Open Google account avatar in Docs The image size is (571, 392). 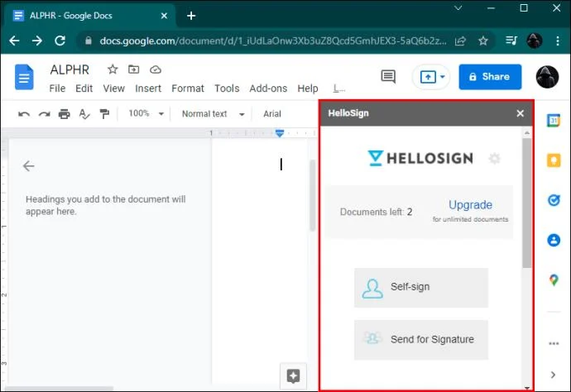coord(547,77)
